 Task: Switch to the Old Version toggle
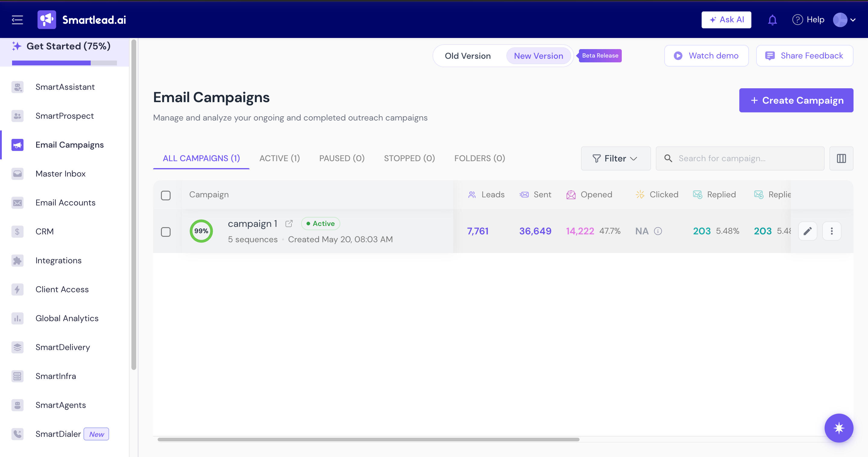click(x=467, y=56)
